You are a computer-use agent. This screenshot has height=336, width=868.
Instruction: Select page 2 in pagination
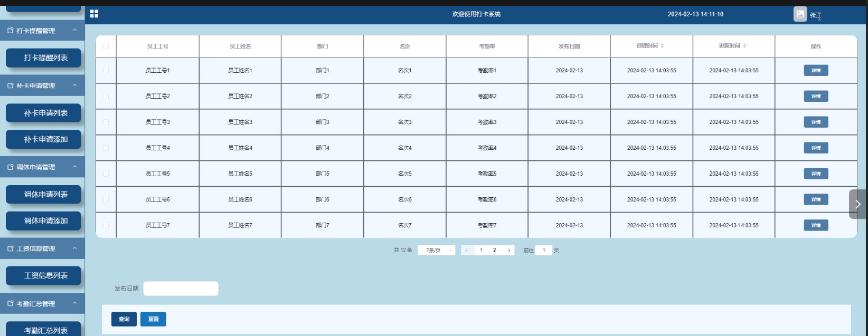(x=495, y=250)
